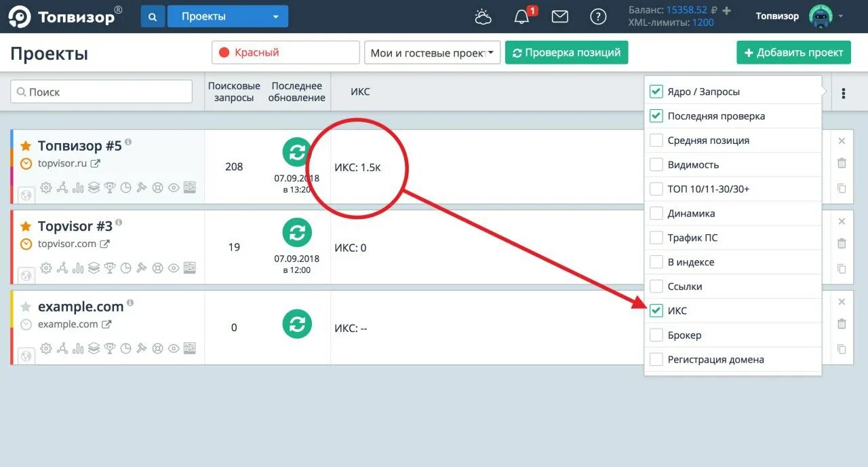Screen dimensions: 868x467
Task: Open notifications bell with 1 badge
Action: 521,17
